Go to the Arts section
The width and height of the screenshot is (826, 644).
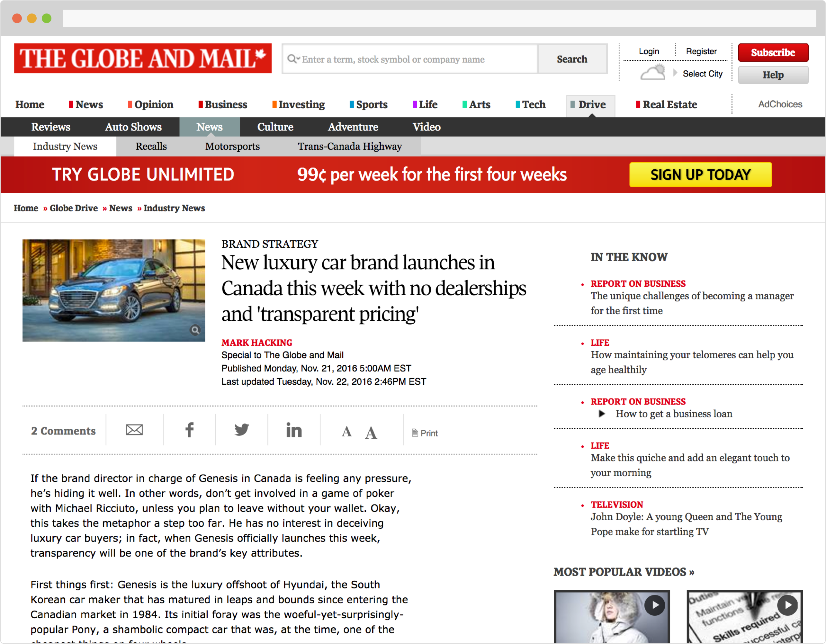pos(477,104)
